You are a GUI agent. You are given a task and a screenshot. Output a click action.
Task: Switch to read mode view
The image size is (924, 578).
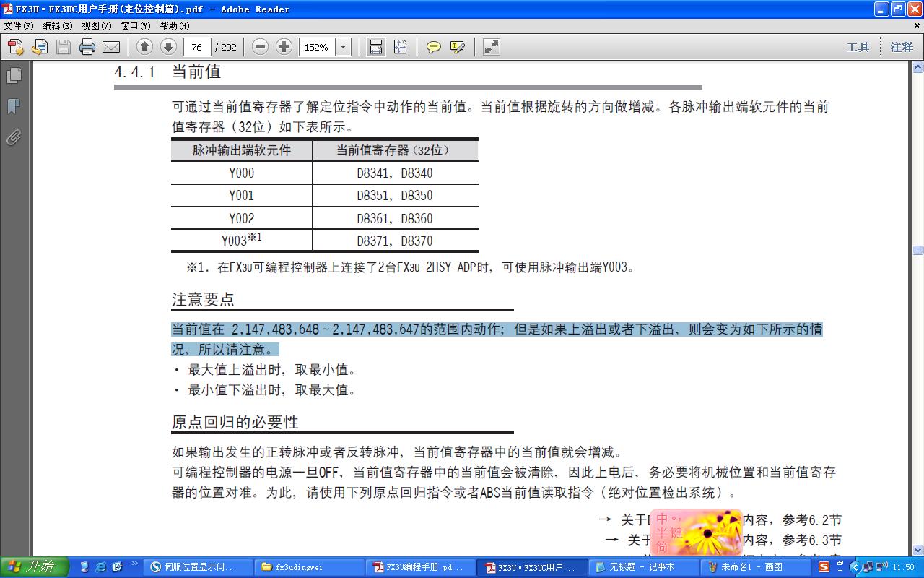(x=492, y=47)
